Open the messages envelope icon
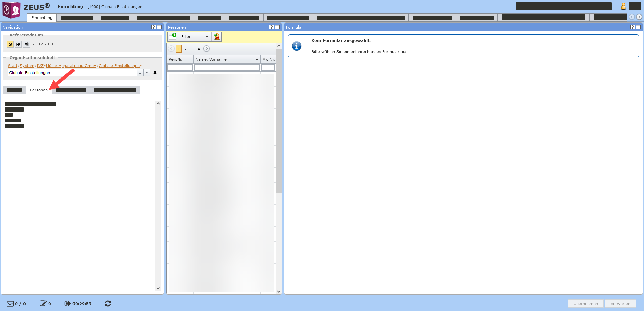Viewport: 644px width, 311px height. pos(10,303)
